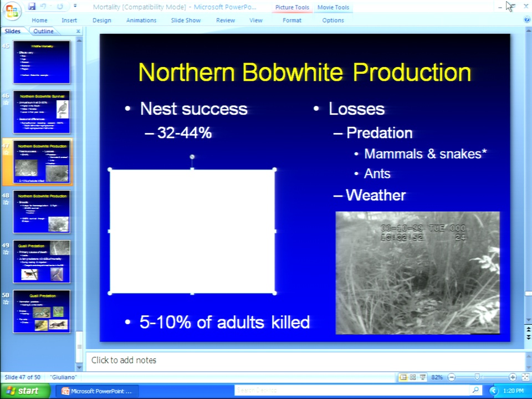Click main editor scrollbar up arrow
This screenshot has height=399, width=532.
click(x=528, y=31)
